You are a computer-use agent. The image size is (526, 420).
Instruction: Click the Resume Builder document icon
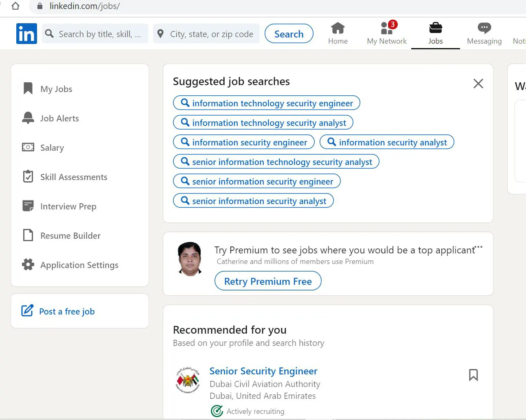[x=28, y=235]
